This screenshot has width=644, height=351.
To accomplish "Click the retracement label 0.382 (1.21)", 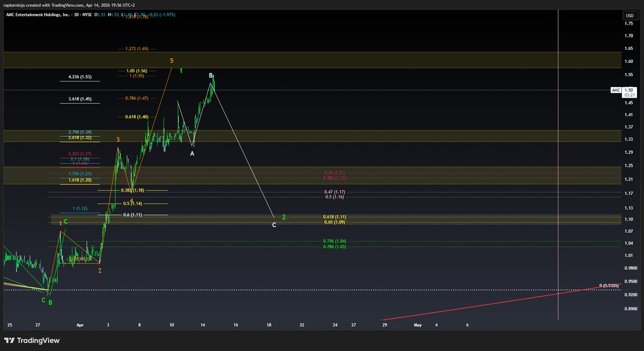I will (334, 178).
